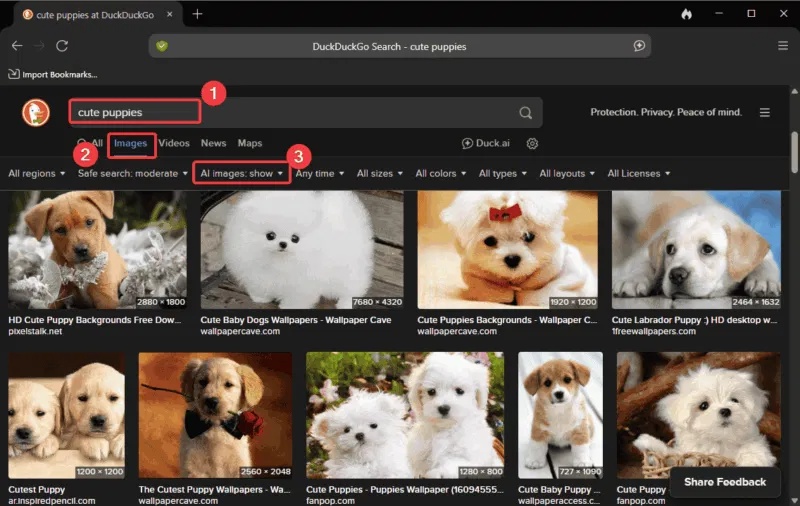This screenshot has width=800, height=506.
Task: Click the magnifier search icon in search box
Action: point(526,113)
